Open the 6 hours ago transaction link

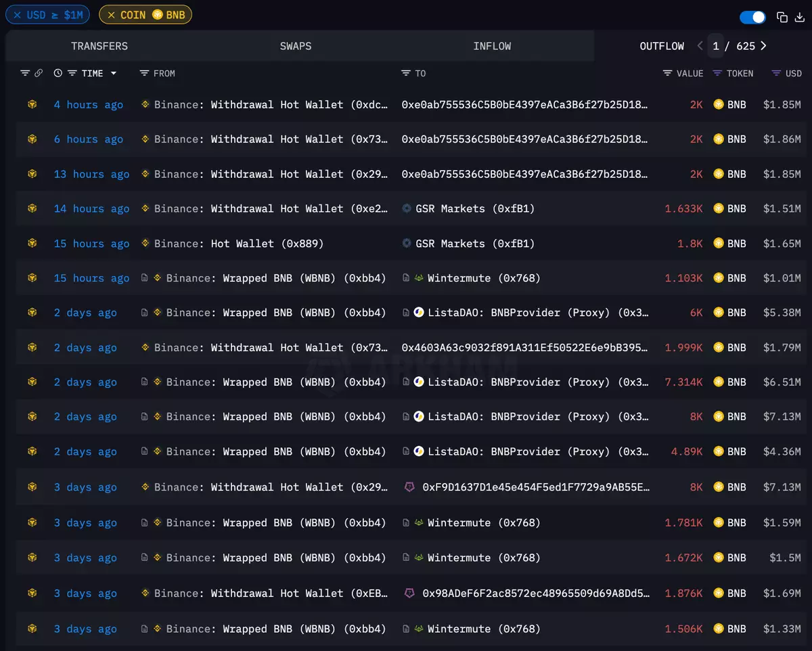click(x=89, y=139)
